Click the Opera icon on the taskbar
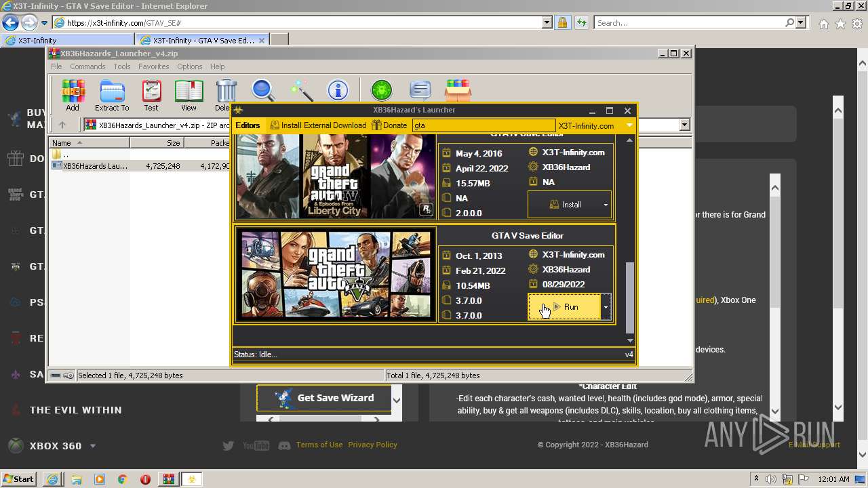 coord(145,479)
